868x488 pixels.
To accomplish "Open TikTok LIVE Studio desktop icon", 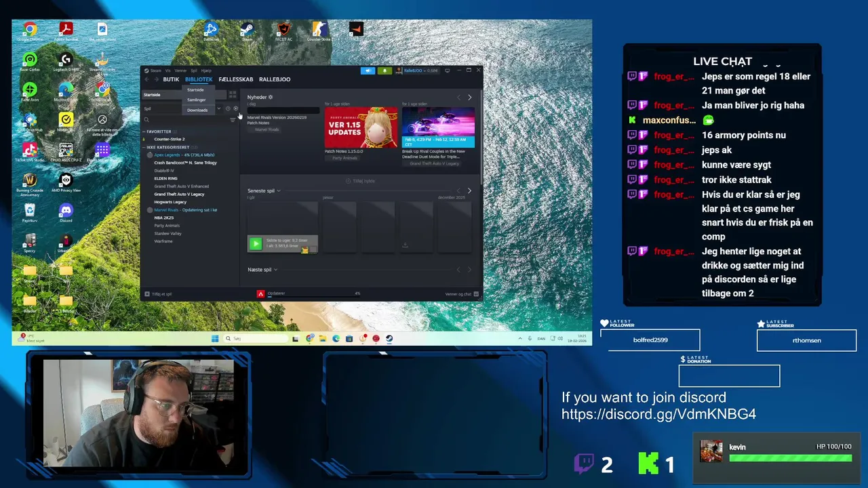I will (29, 150).
